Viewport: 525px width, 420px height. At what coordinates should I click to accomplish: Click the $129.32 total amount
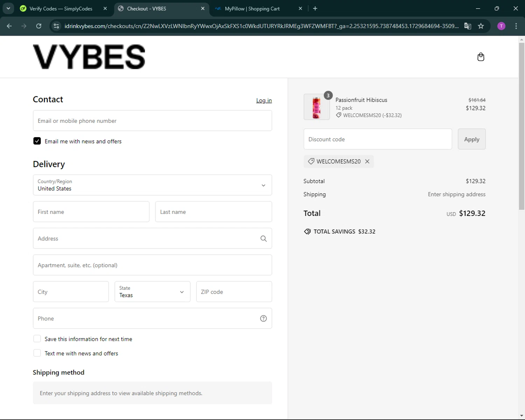click(x=472, y=213)
